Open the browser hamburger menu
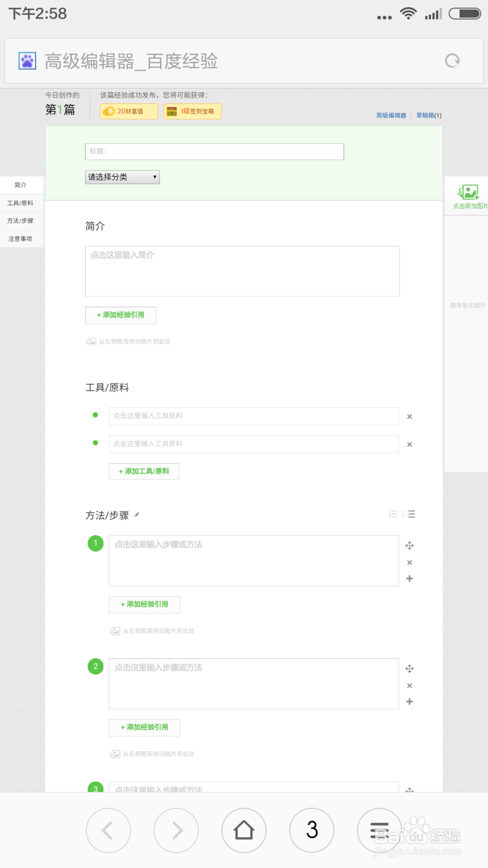The image size is (488, 868). [379, 830]
